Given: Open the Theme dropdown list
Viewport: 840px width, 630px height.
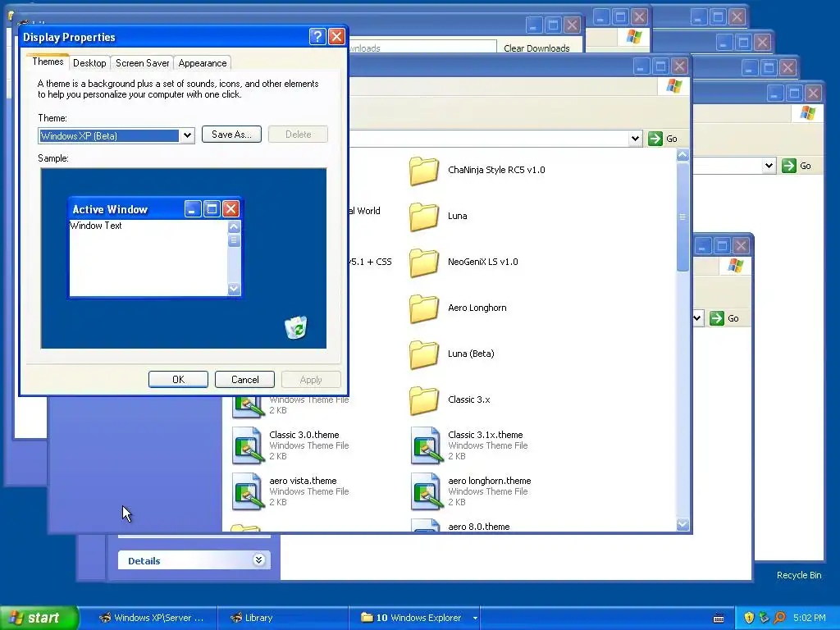Looking at the screenshot, I should [x=187, y=135].
